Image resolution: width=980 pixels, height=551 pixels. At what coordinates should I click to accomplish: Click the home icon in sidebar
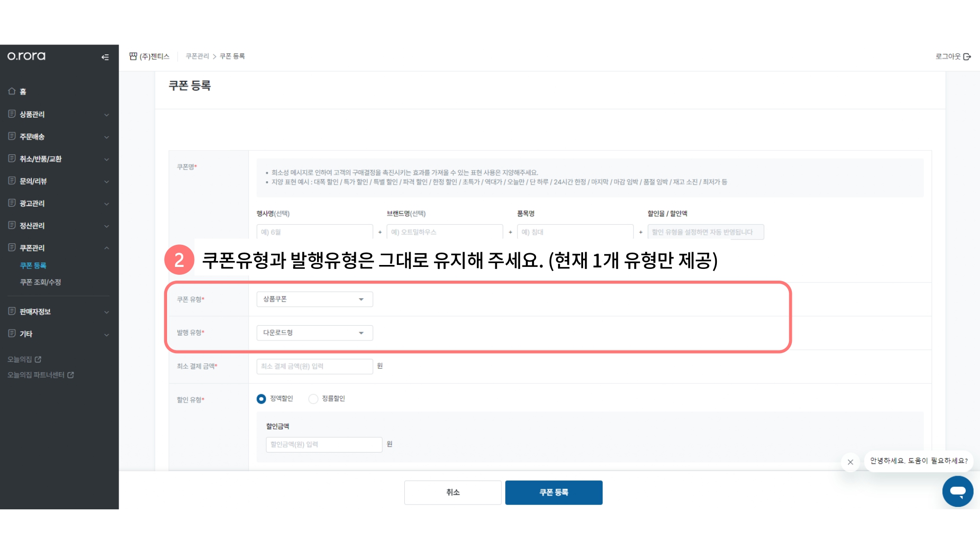tap(12, 91)
